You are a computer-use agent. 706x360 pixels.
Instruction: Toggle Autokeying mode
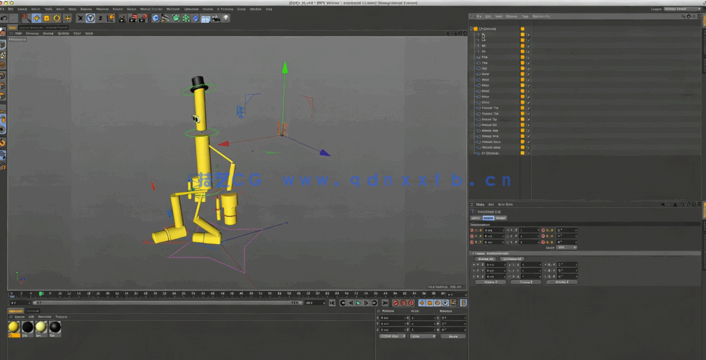point(403,303)
